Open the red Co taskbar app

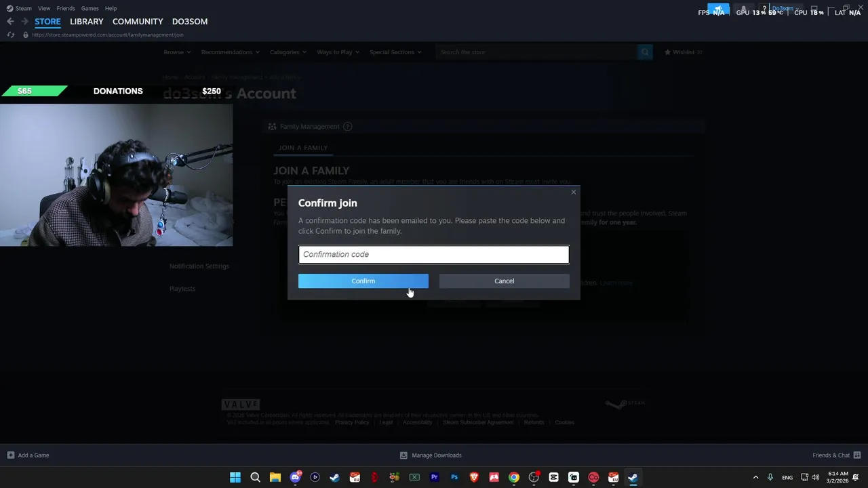pos(593,478)
